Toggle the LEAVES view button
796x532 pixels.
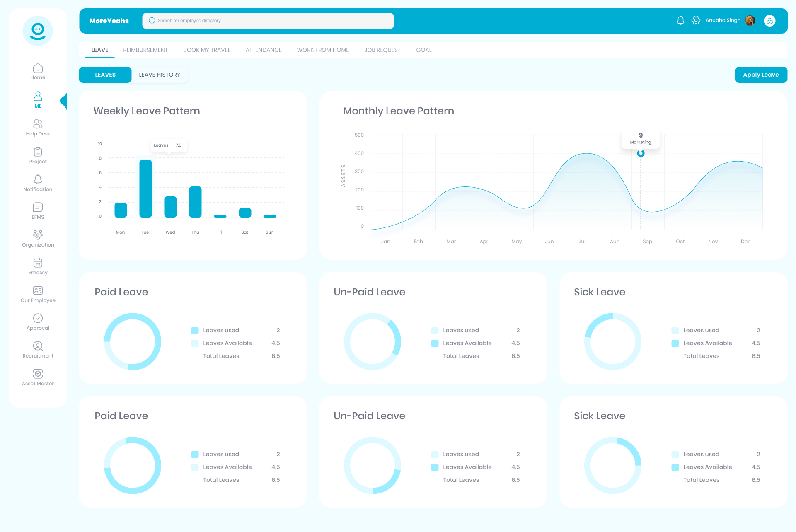tap(105, 75)
